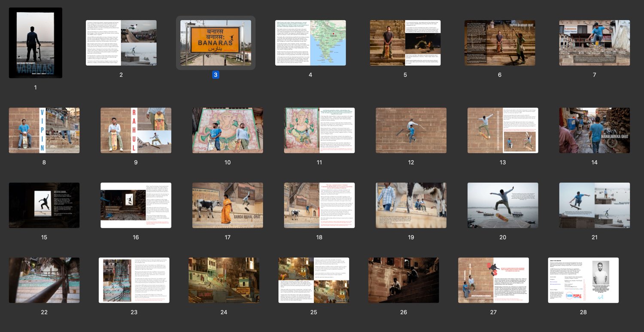
Task: Select page 28 Think People credits page
Action: click(x=583, y=280)
